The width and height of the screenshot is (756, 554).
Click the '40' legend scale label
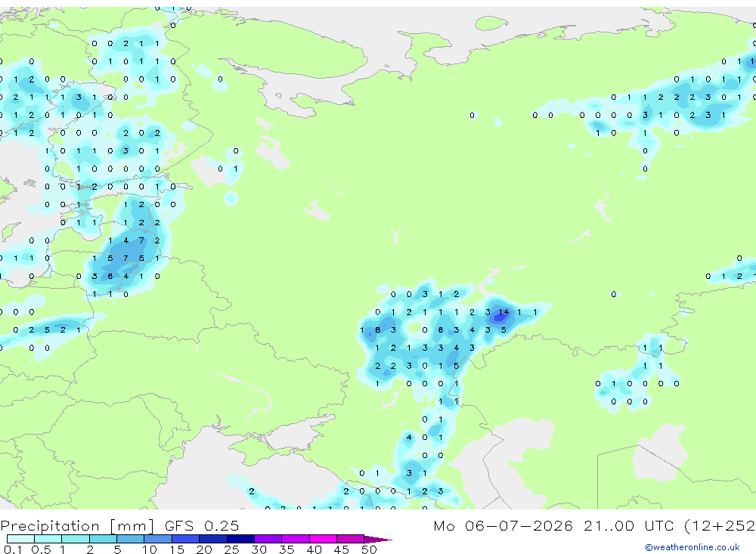(x=314, y=549)
